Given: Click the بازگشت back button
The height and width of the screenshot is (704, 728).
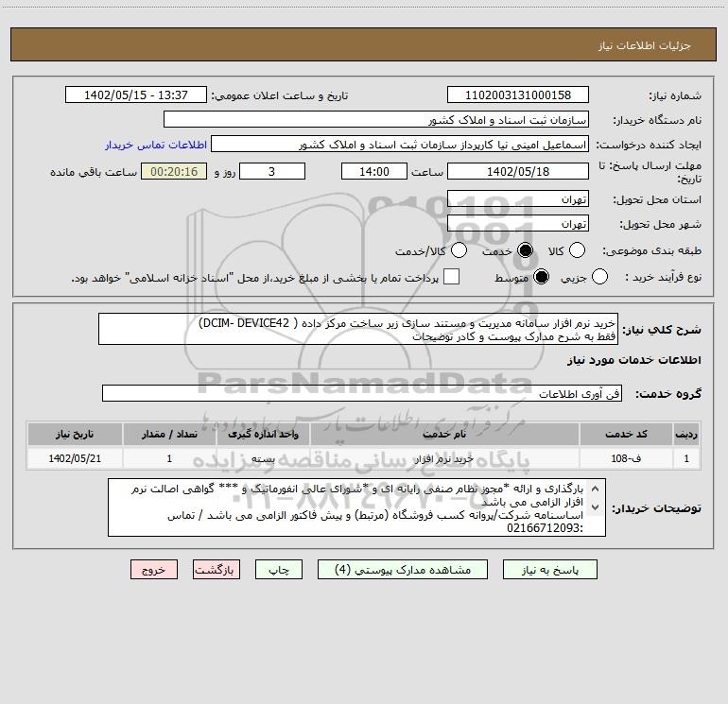Looking at the screenshot, I should point(217,570).
